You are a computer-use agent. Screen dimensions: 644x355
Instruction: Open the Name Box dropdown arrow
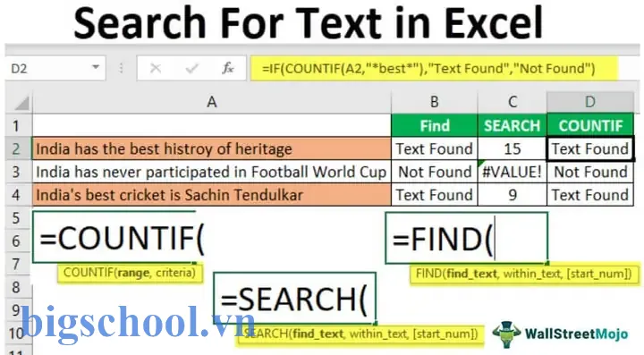click(96, 67)
